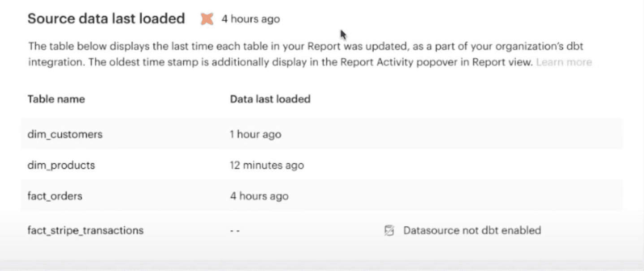Select the fact_stripe_transactions table name

click(86, 231)
